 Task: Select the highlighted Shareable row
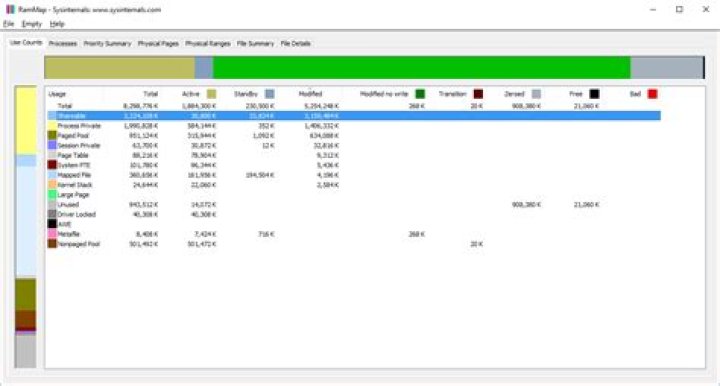(x=354, y=116)
